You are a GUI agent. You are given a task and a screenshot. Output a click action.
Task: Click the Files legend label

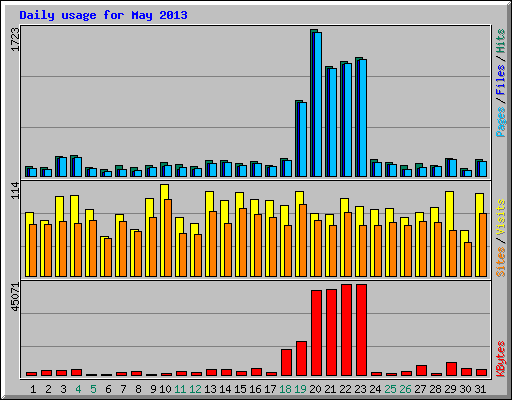coord(500,80)
